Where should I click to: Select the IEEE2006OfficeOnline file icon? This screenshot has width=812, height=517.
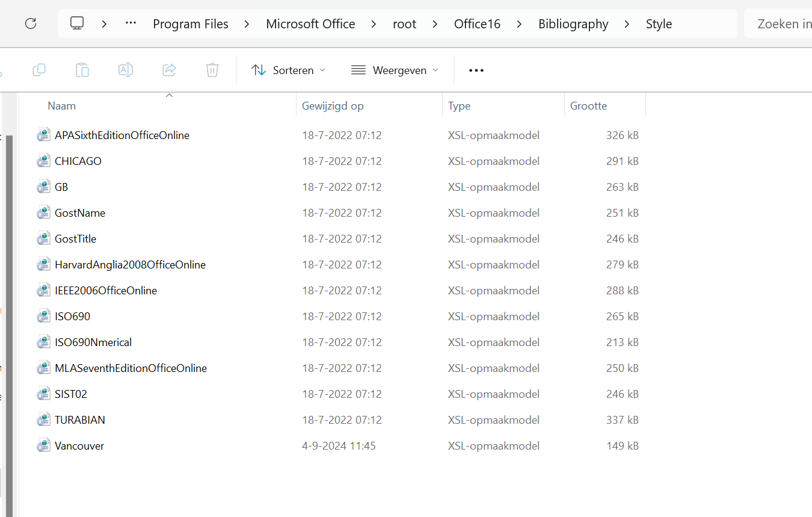[43, 291]
